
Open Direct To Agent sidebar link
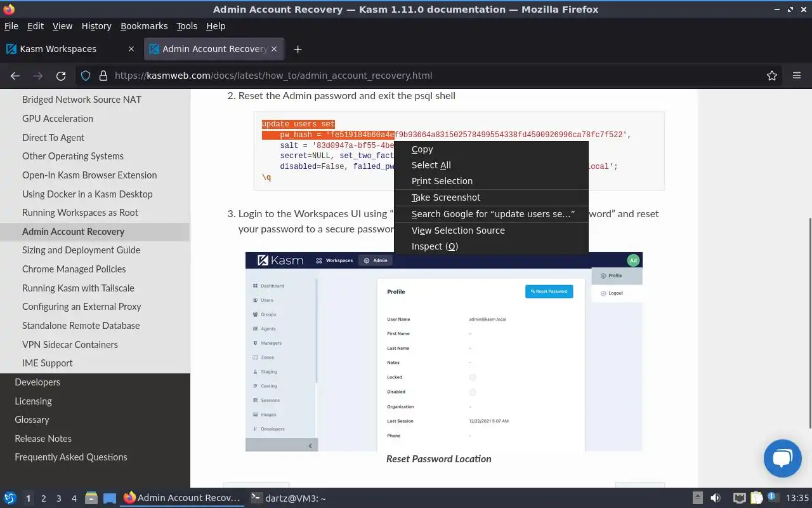coord(53,138)
